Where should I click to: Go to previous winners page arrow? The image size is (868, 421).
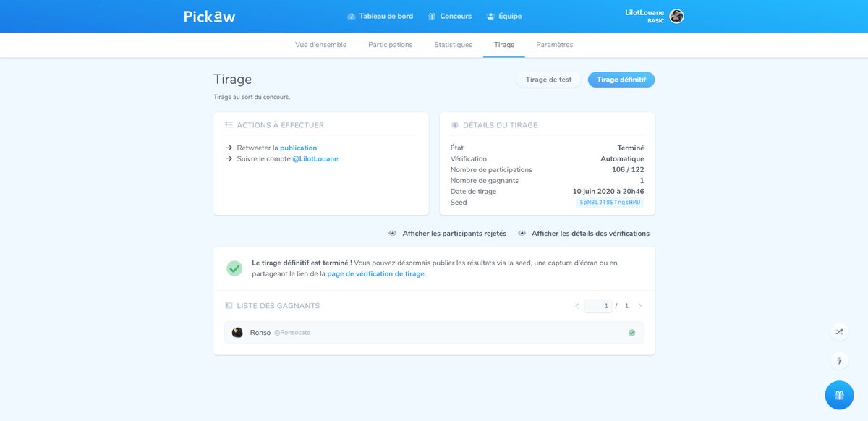pyautogui.click(x=576, y=306)
